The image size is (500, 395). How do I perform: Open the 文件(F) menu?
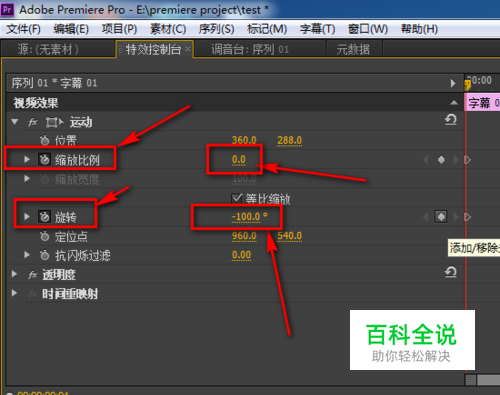[x=23, y=29]
